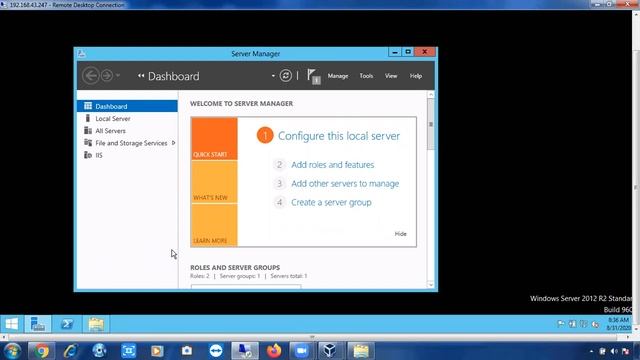Open remote Windows Server Start button
The image size is (640, 360).
(11, 324)
